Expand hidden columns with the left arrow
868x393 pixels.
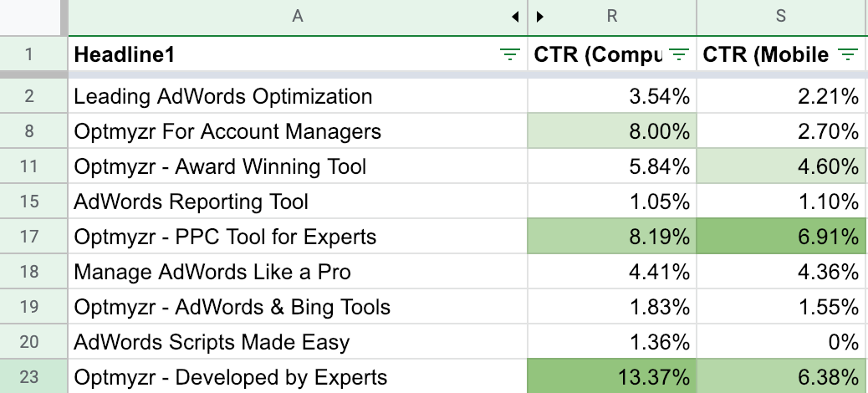pos(515,16)
